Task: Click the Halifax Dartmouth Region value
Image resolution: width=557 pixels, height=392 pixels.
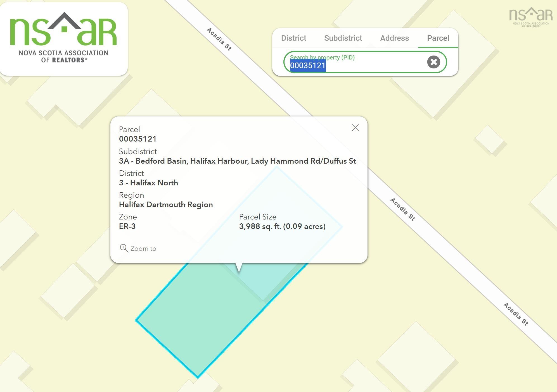Action: point(166,205)
